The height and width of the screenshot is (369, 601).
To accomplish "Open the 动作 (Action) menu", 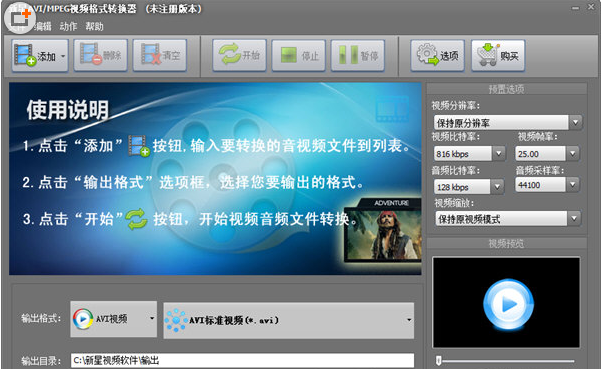I will pyautogui.click(x=68, y=26).
